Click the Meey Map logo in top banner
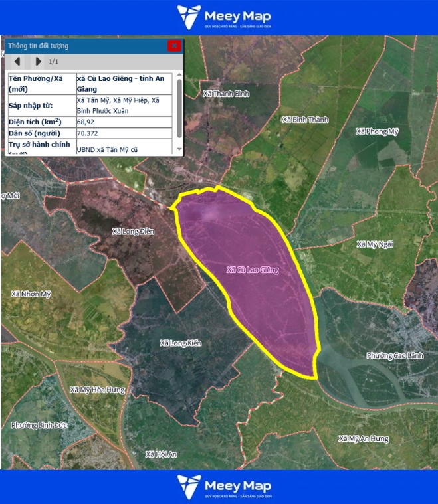438x504 pixels. click(x=224, y=17)
